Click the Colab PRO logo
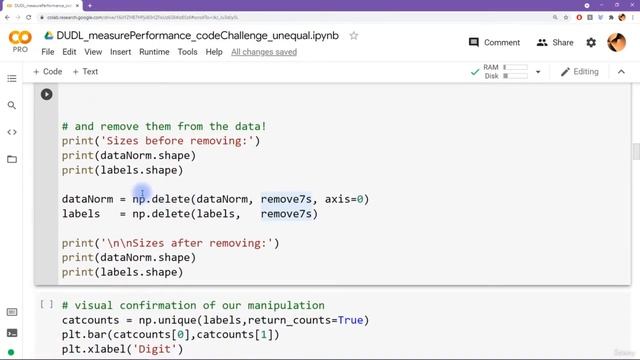The width and height of the screenshot is (640, 360). (x=20, y=42)
